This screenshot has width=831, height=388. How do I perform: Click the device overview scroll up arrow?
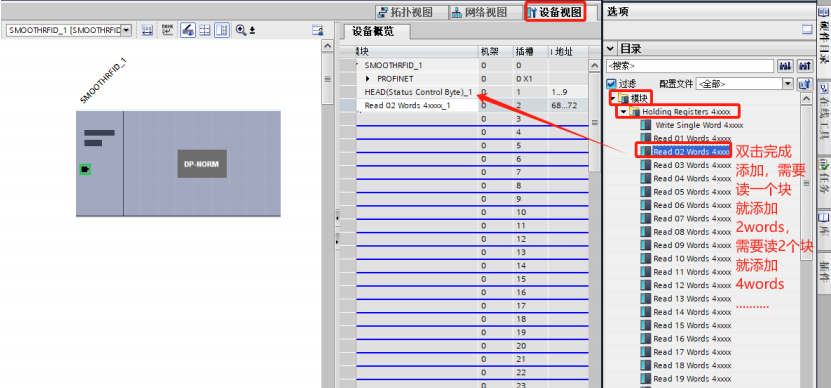[x=595, y=65]
